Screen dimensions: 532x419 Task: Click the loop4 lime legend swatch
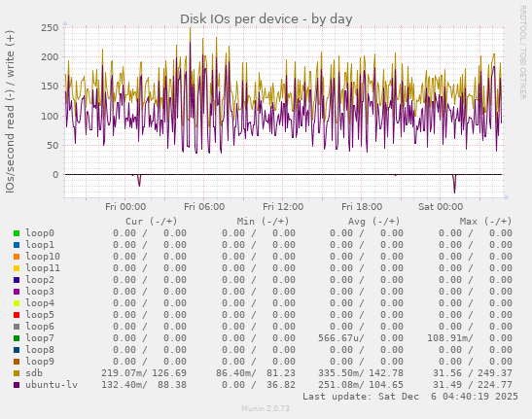coord(17,303)
